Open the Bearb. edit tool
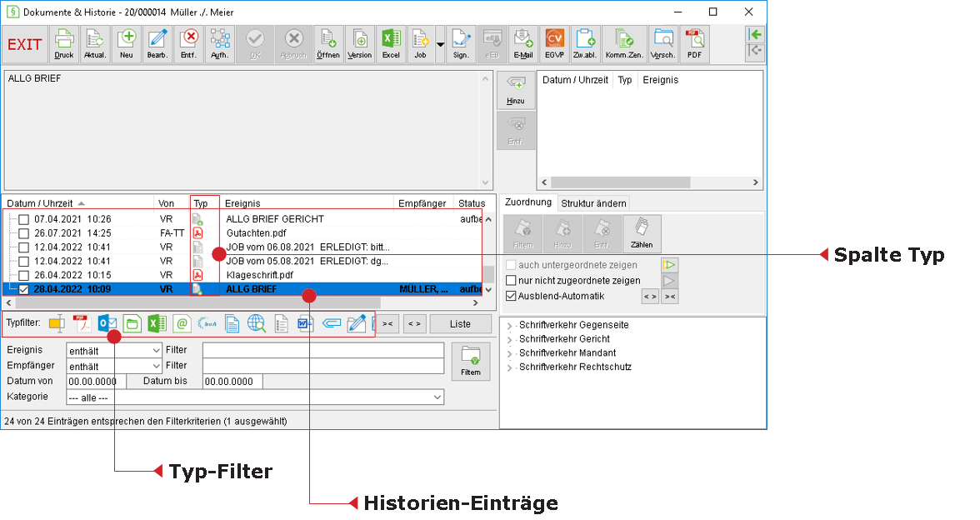This screenshot has width=980, height=520. [x=157, y=44]
